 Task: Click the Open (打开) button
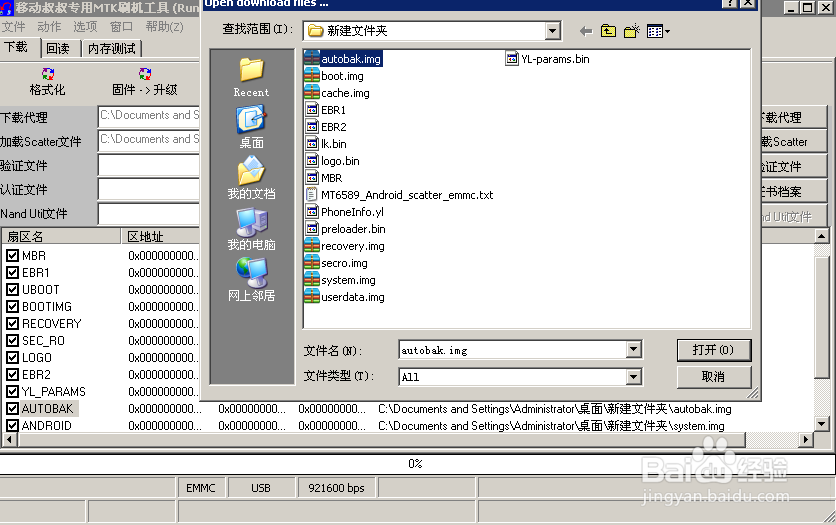pos(714,350)
